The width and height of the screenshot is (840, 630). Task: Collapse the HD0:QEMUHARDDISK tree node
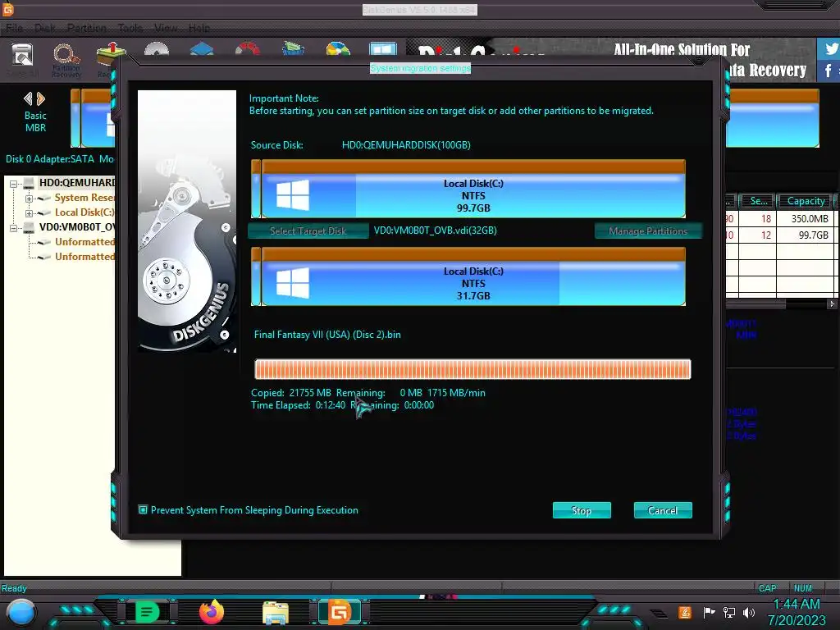coord(13,184)
